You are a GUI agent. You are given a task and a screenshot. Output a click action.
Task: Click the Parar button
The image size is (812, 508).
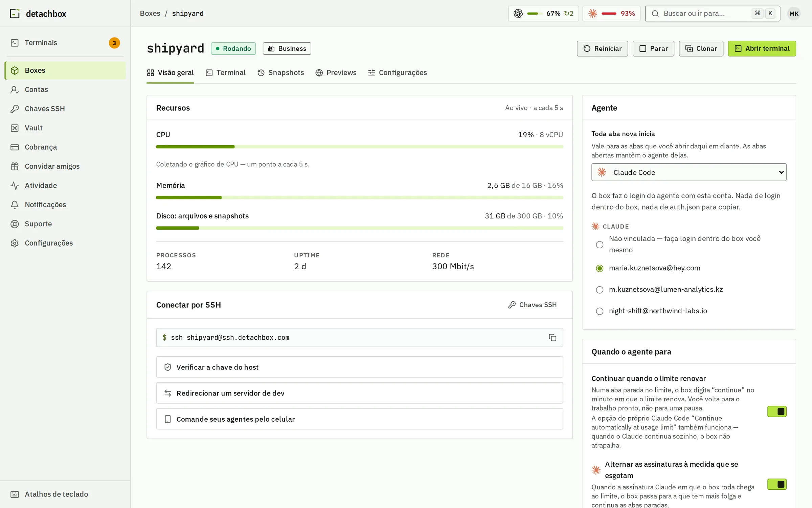click(653, 48)
